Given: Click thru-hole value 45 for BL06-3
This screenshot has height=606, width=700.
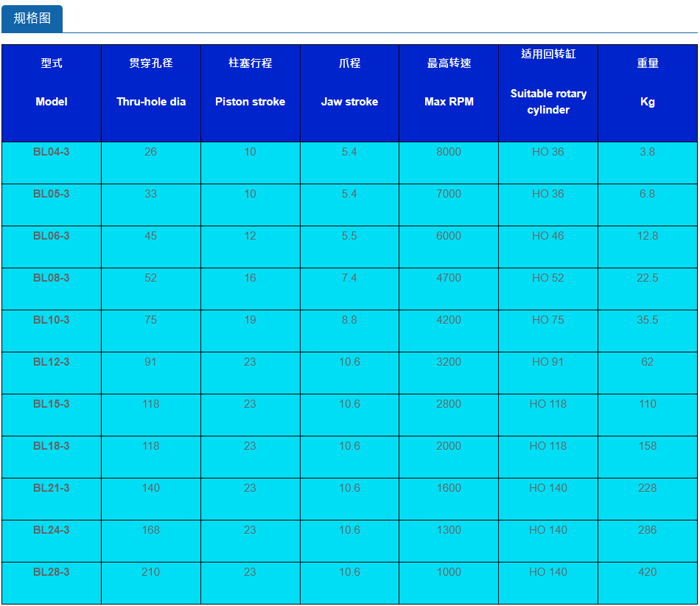Looking at the screenshot, I should tap(150, 236).
